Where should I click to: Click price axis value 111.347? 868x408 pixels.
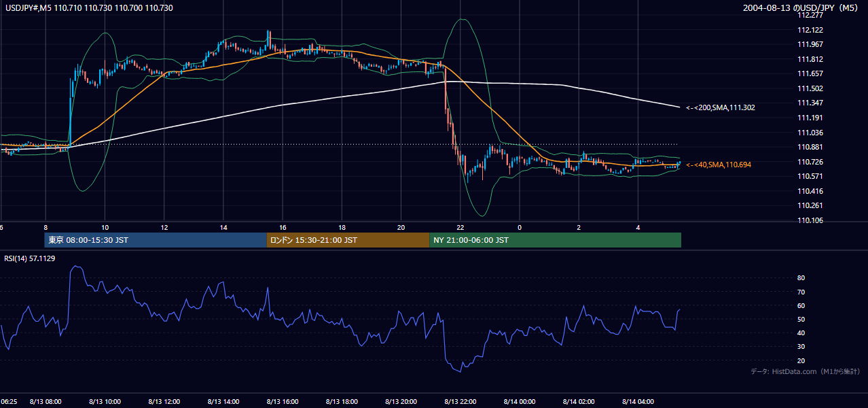tap(811, 103)
